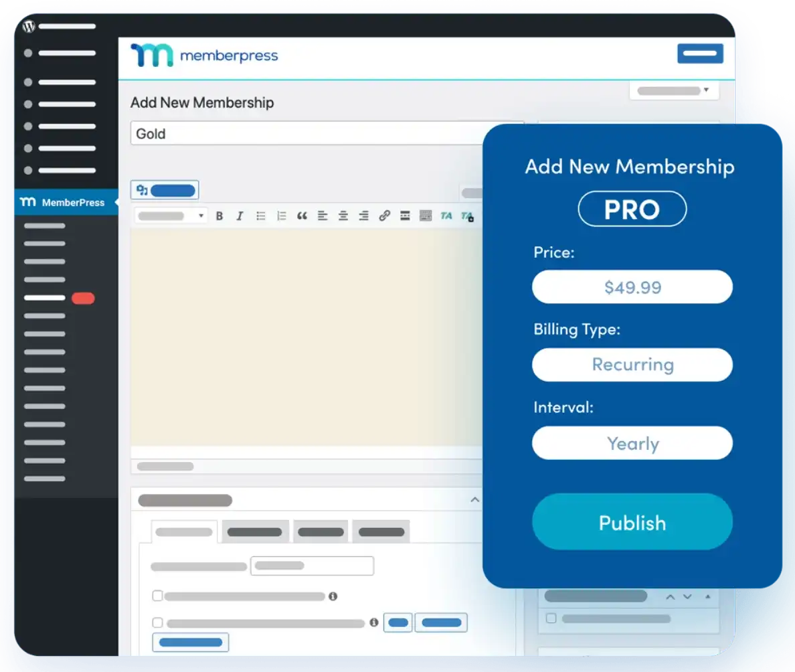795x672 pixels.
Task: Click the blue button in memberpress header
Action: point(700,54)
